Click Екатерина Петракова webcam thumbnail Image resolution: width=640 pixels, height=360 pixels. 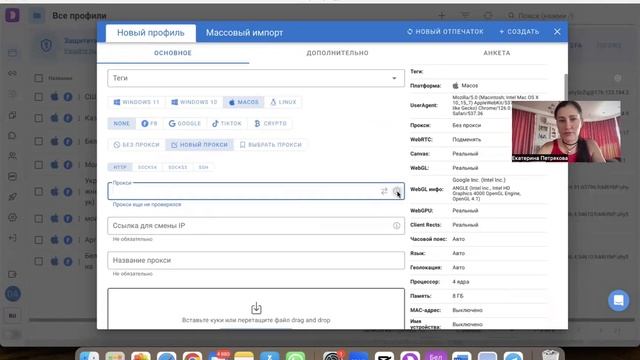pyautogui.click(x=567, y=131)
